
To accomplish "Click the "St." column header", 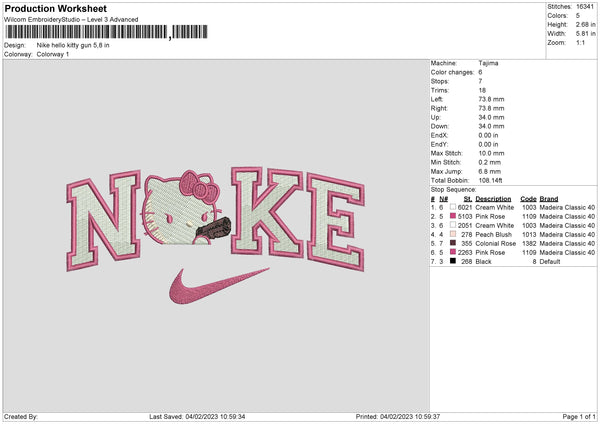I will [x=468, y=199].
